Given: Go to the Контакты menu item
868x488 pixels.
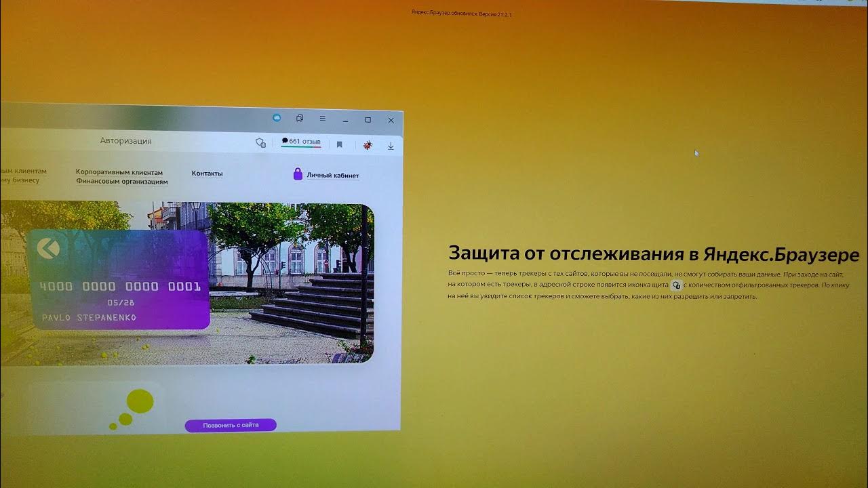Looking at the screenshot, I should click(207, 174).
